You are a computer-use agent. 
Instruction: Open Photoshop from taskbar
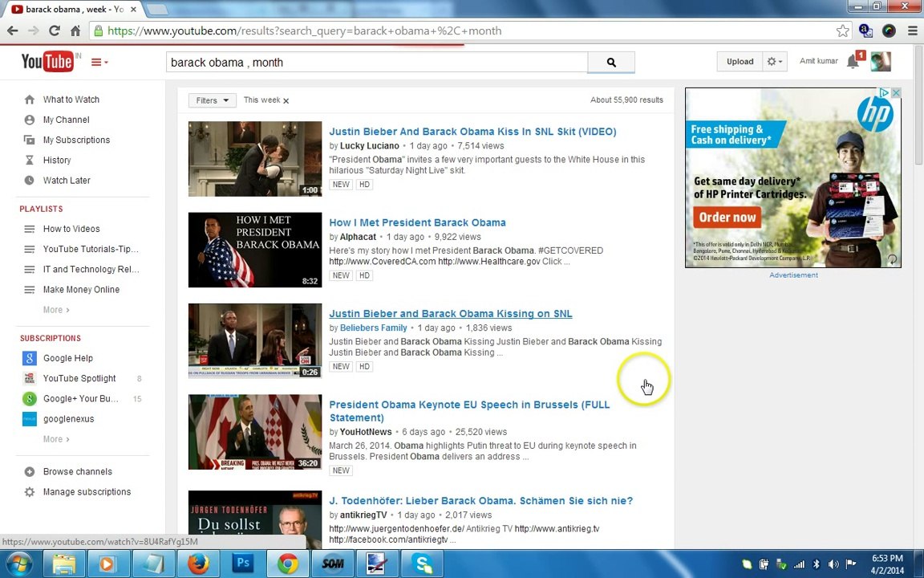click(243, 564)
